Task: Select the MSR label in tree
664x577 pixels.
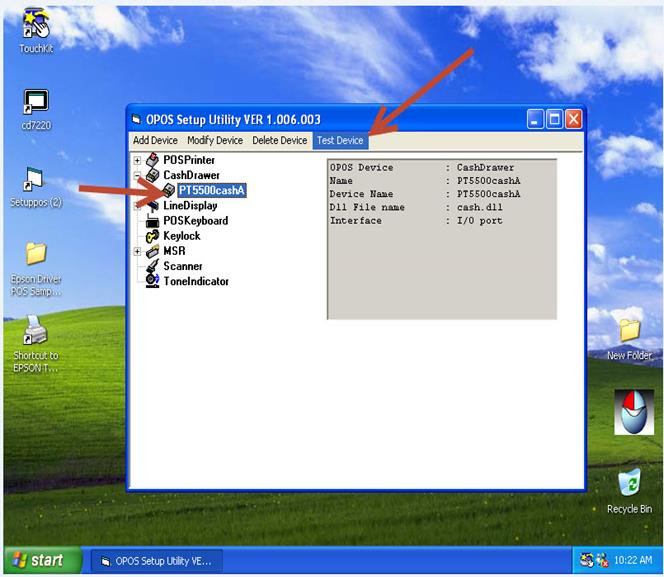Action: (x=174, y=251)
